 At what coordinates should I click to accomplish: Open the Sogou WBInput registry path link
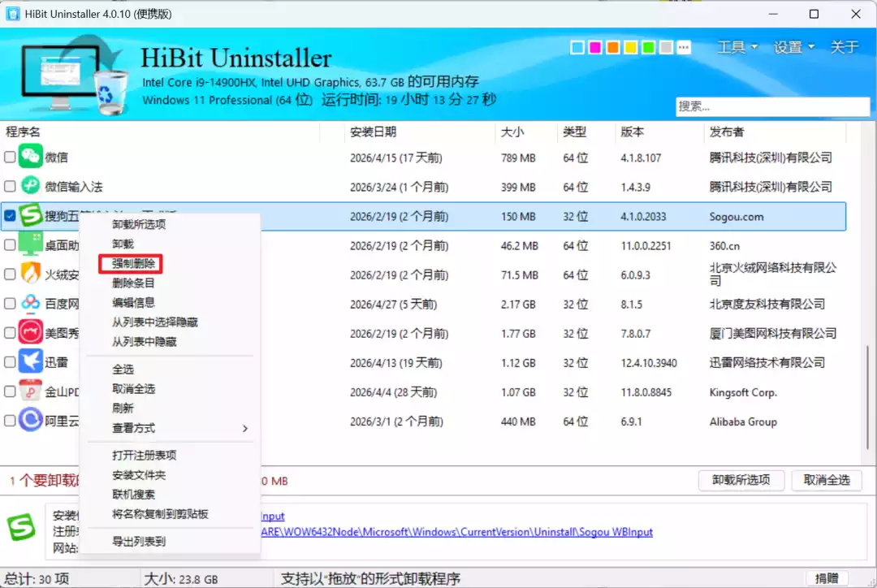[457, 532]
